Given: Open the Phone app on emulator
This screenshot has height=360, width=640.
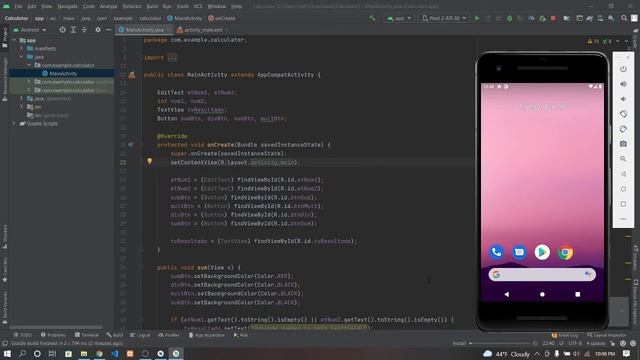Looking at the screenshot, I should pyautogui.click(x=496, y=252).
